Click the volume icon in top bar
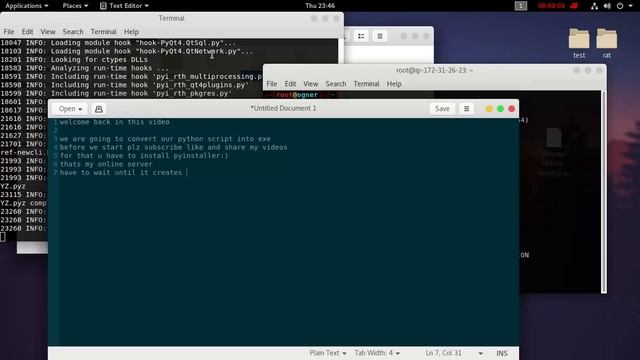The width and height of the screenshot is (640, 360). [x=607, y=6]
